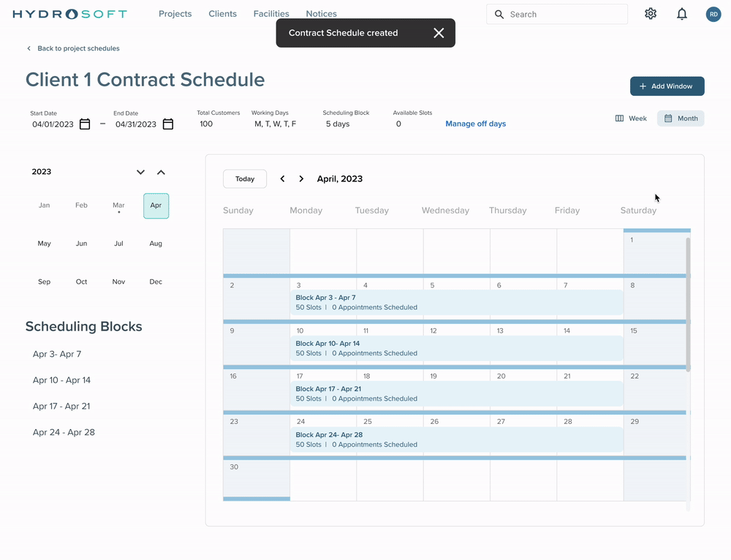731x560 pixels.
Task: Select Apr in the year month picker
Action: (156, 206)
